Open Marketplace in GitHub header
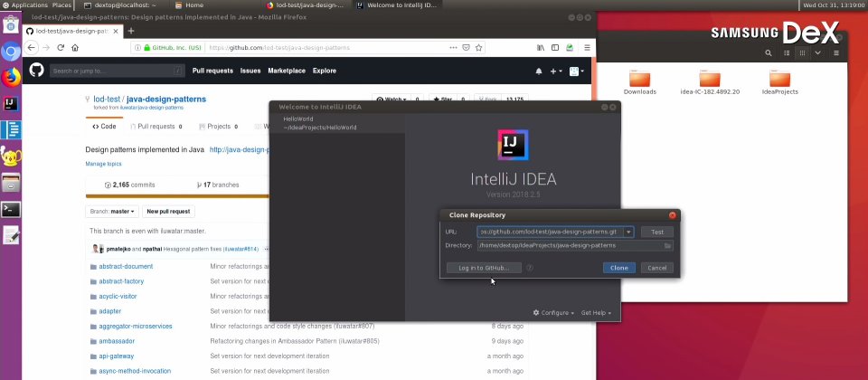Viewport: 868px width, 380px height. [x=287, y=71]
